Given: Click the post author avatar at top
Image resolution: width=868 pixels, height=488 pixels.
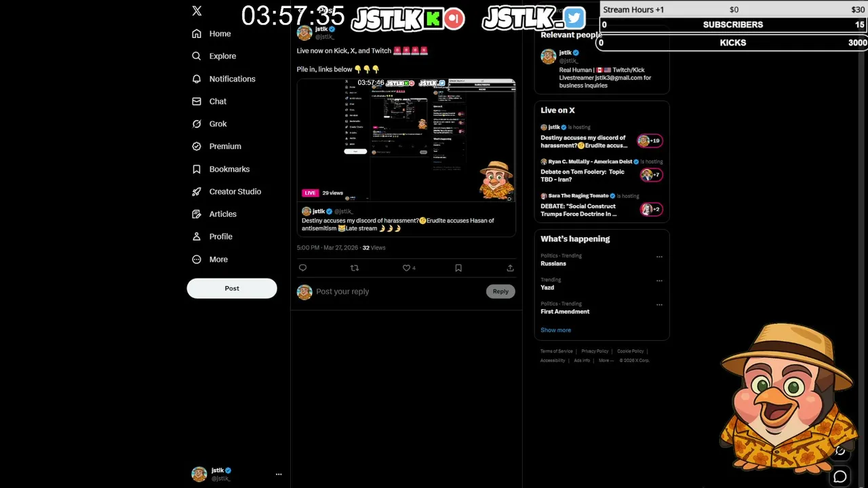Looking at the screenshot, I should point(304,33).
